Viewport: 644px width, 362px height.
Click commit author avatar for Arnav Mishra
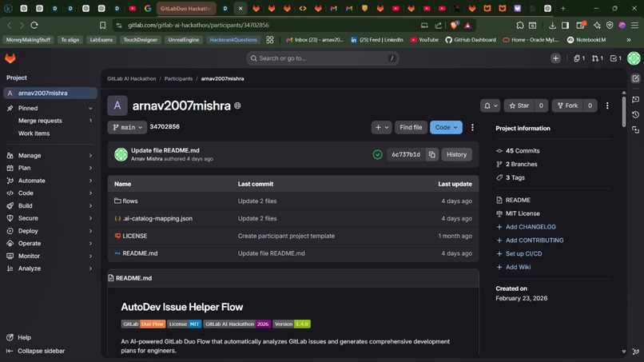121,154
